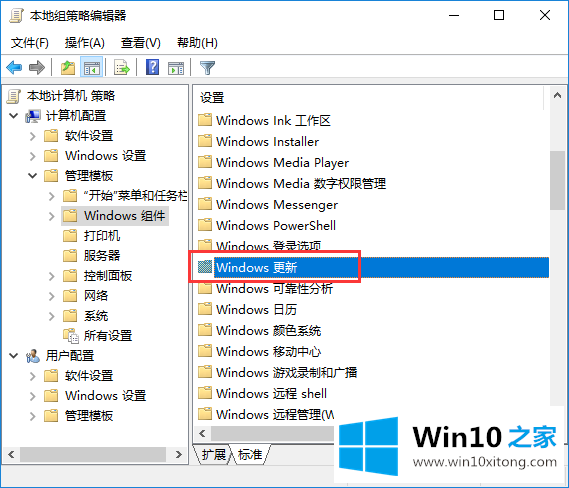Click the right pane vertical scrollbar thumb

tap(557, 180)
